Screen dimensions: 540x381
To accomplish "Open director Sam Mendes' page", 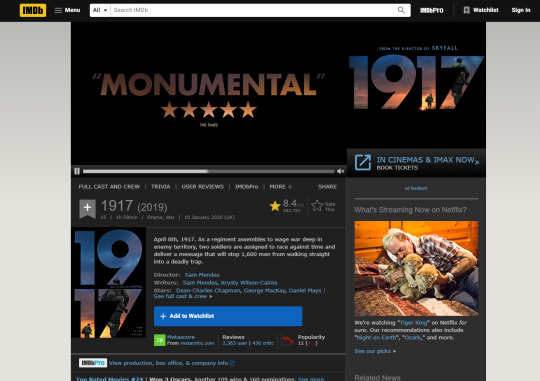I will pos(202,275).
